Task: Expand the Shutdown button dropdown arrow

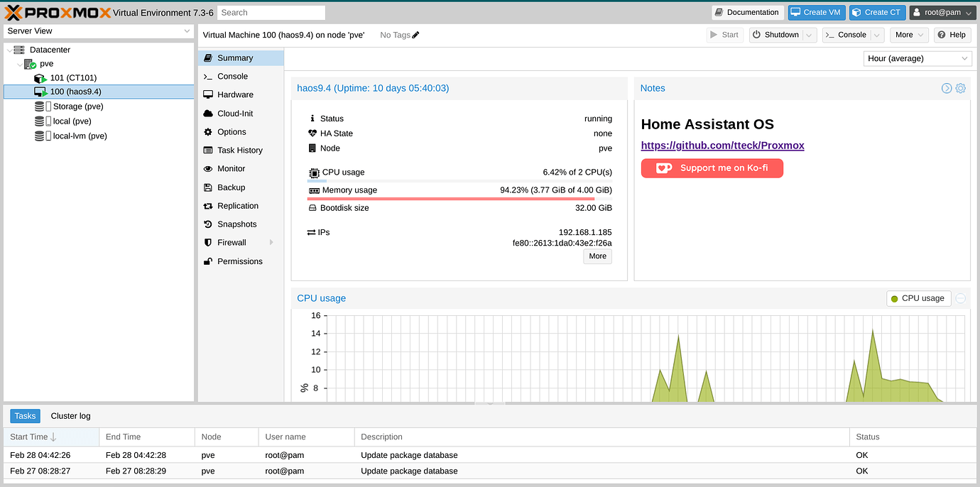Action: point(809,35)
